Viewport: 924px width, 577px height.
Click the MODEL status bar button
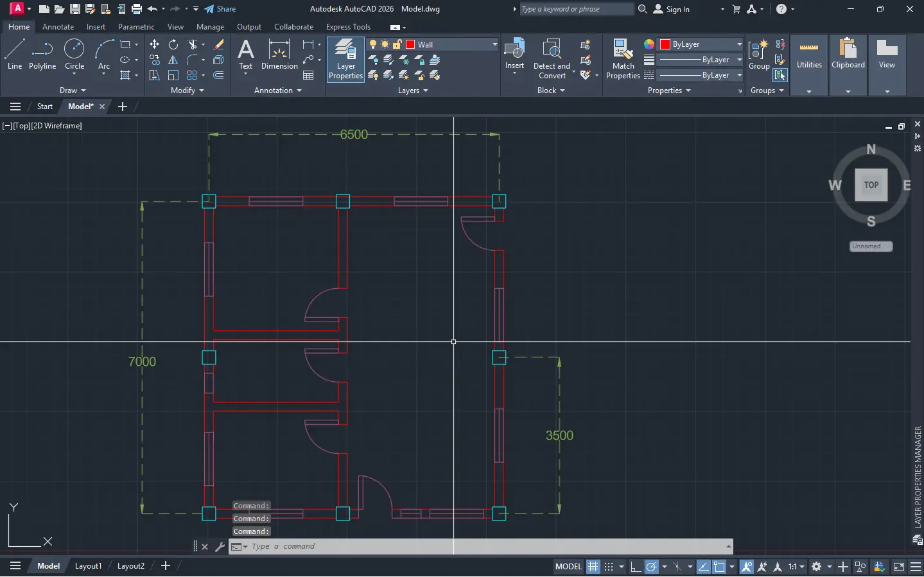point(568,567)
